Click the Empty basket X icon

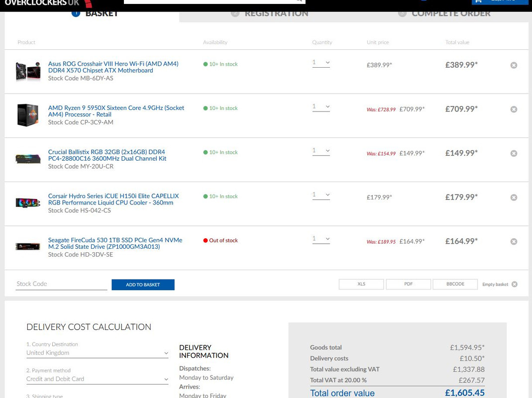pyautogui.click(x=515, y=285)
